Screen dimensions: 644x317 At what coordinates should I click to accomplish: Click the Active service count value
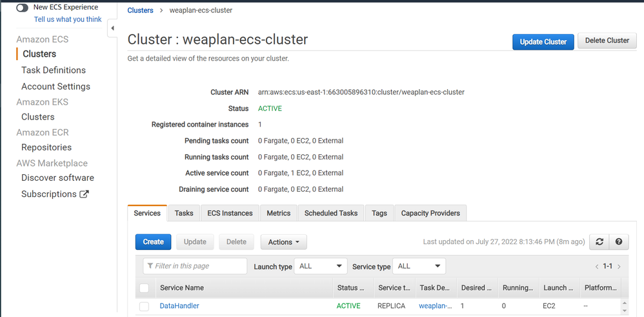tap(301, 173)
